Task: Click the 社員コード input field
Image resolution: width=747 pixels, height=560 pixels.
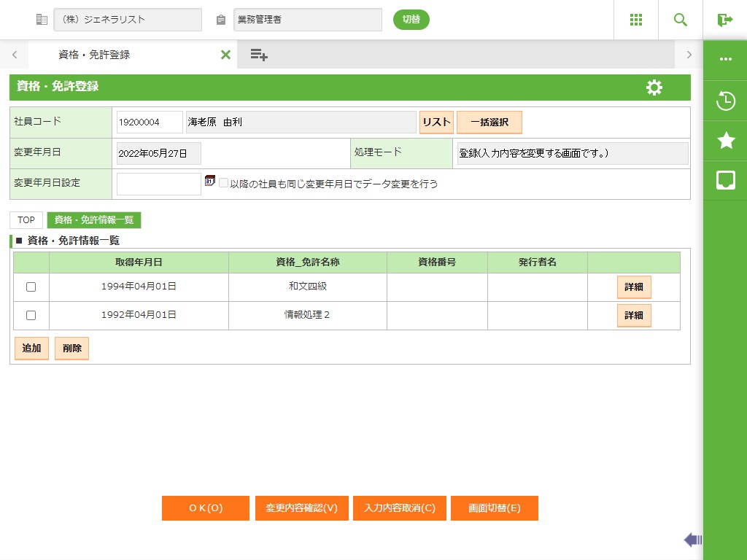Action: 150,122
